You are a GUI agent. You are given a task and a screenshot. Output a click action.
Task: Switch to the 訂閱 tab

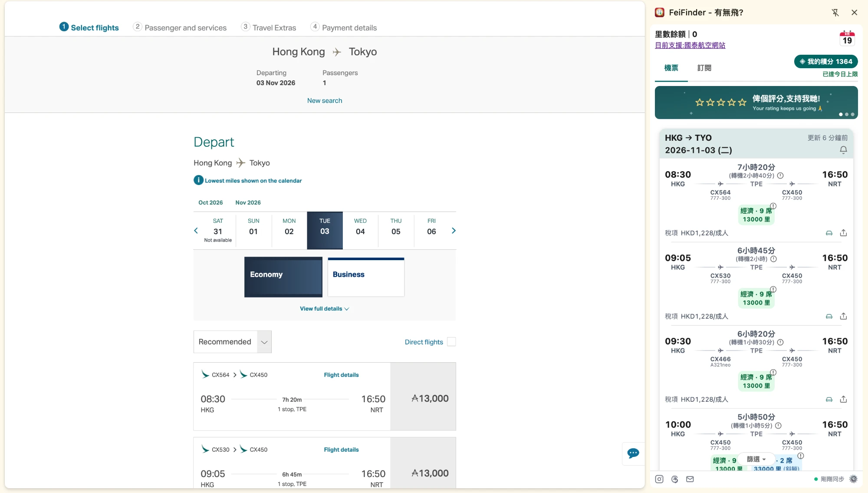pyautogui.click(x=704, y=68)
